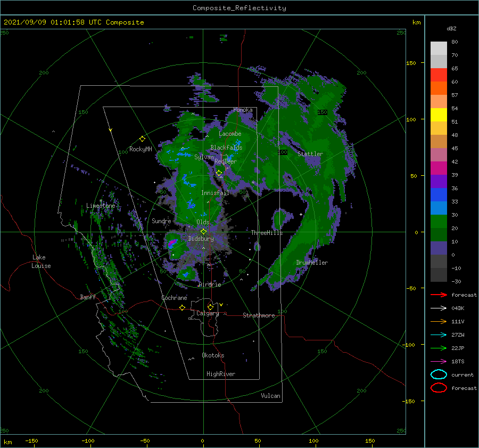Screen dimensions: 479x448
Task: Select the orange 111V arrow icon
Action: pyautogui.click(x=439, y=321)
